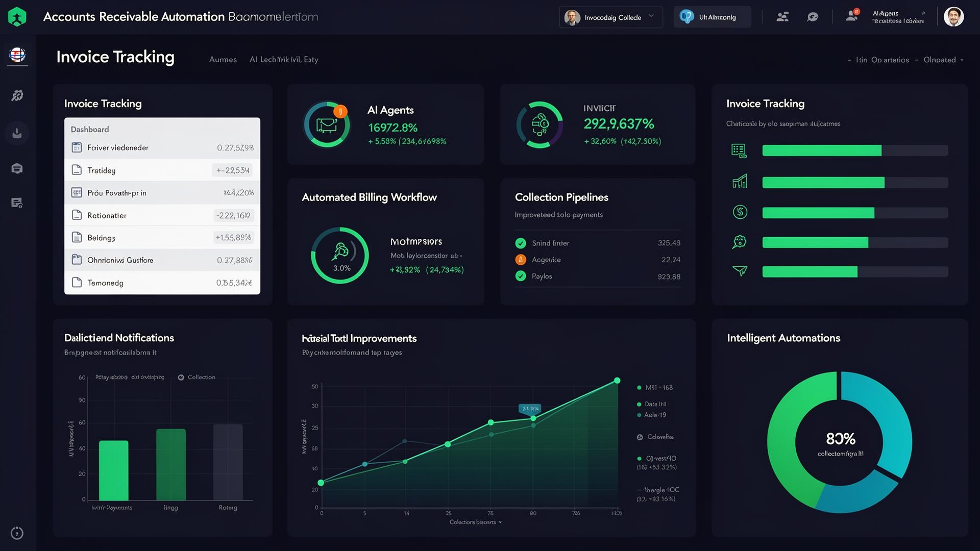This screenshot has width=980, height=551.
Task: Select the Aumes menu item
Action: coord(223,59)
